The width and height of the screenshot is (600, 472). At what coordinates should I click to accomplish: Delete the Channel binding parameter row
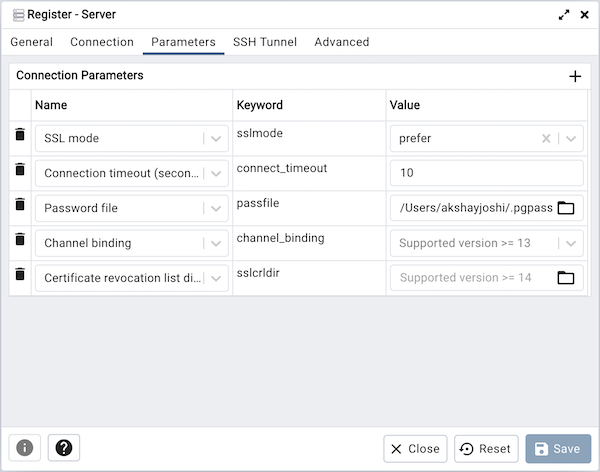(19, 240)
